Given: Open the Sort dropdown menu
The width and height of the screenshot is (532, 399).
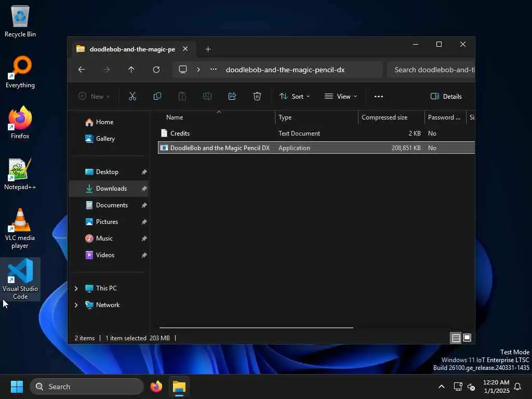Looking at the screenshot, I should [295, 96].
